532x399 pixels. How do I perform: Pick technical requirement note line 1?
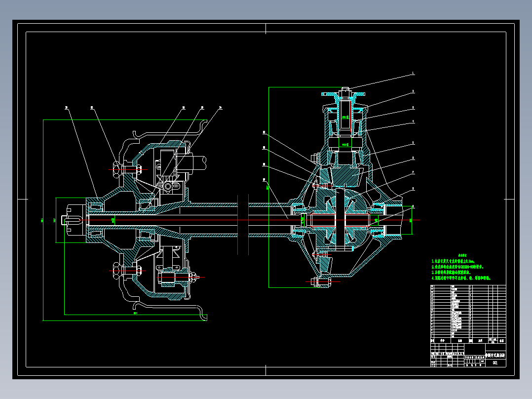(x=453, y=261)
